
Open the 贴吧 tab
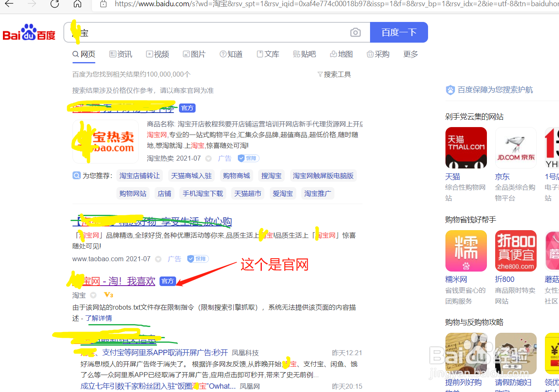(x=305, y=54)
